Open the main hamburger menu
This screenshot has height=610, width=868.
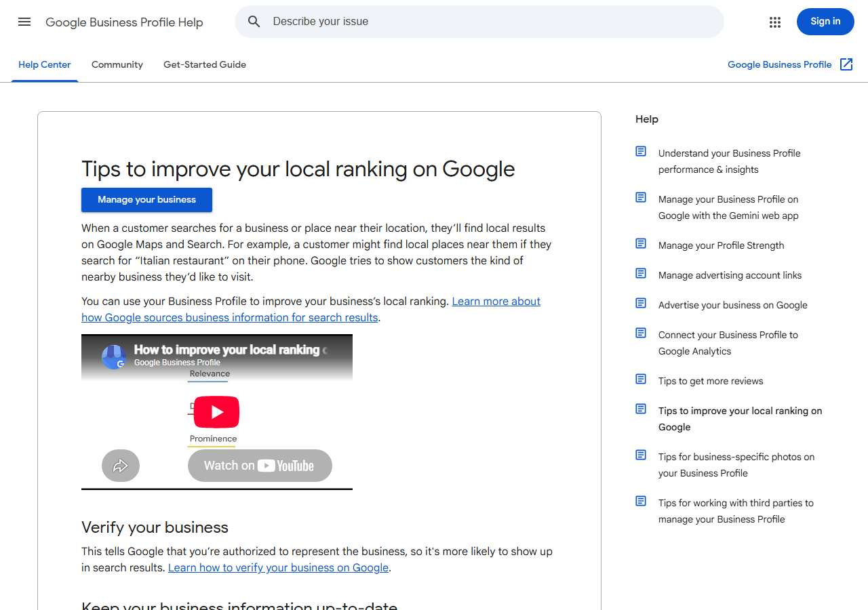pos(24,22)
